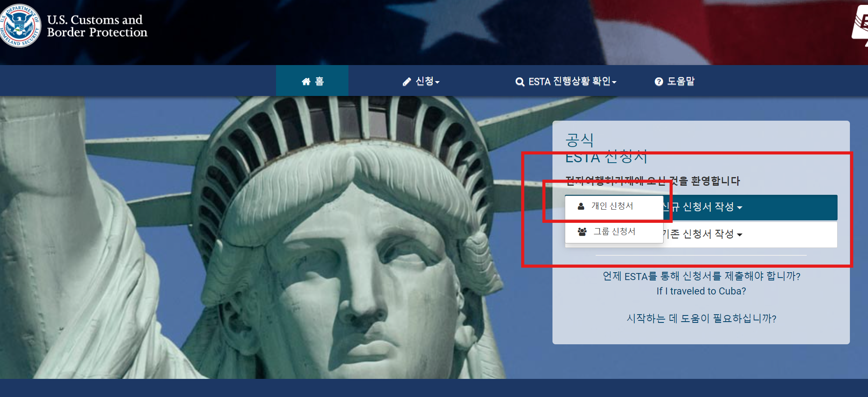Click the home icon in navigation bar

tap(306, 82)
